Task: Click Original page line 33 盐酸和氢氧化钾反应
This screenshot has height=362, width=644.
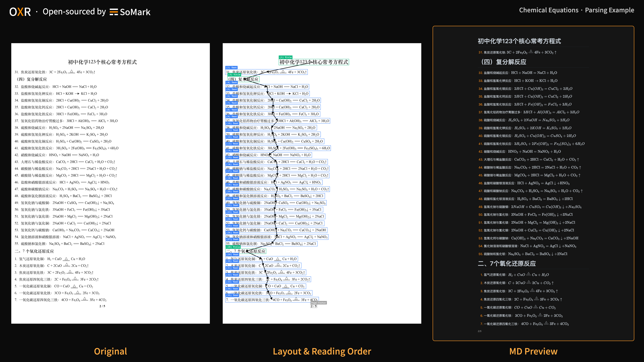Action: coord(56,94)
